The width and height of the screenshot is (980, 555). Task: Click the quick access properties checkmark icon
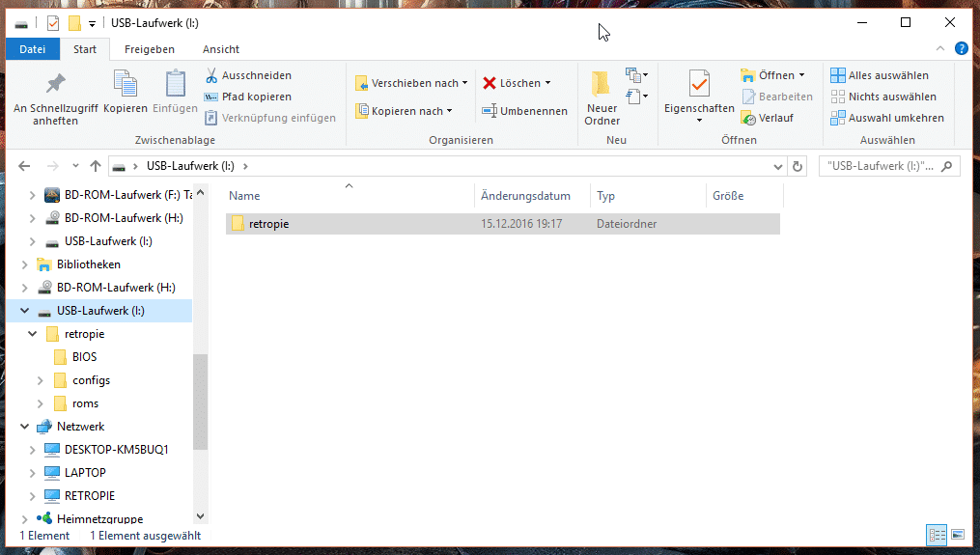(x=53, y=24)
